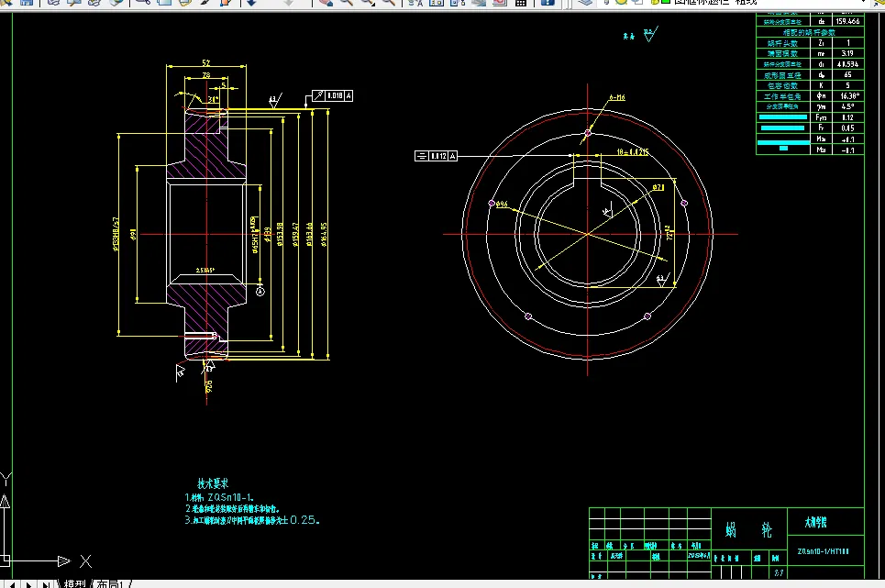Screen dimensions: 885x588
Task: Select technical requirement line 2
Action: click(x=233, y=509)
